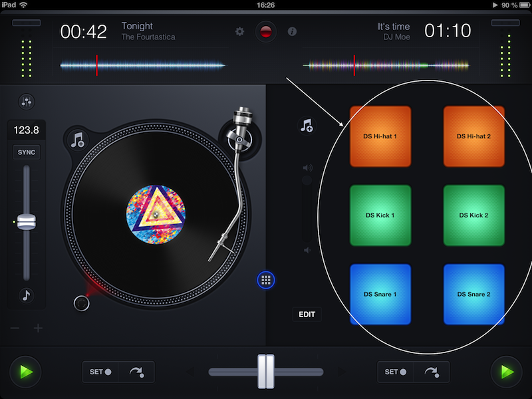Click the crossfader handle
The width and height of the screenshot is (532, 399).
point(266,372)
